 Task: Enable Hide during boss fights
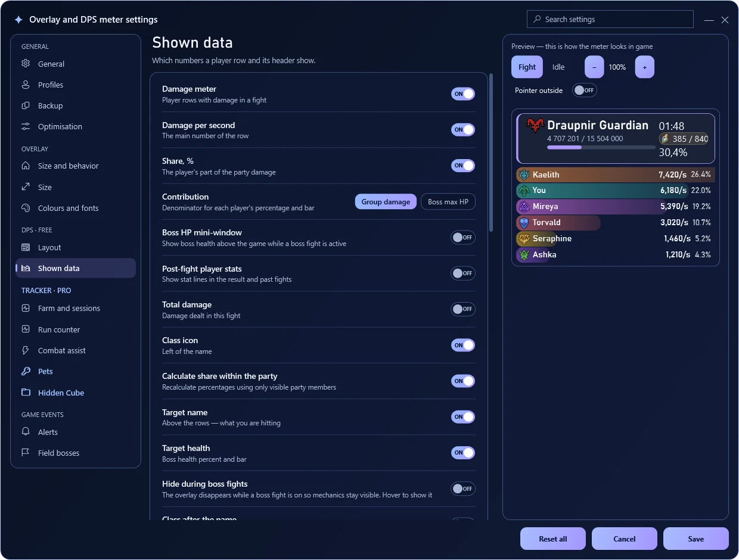click(463, 489)
